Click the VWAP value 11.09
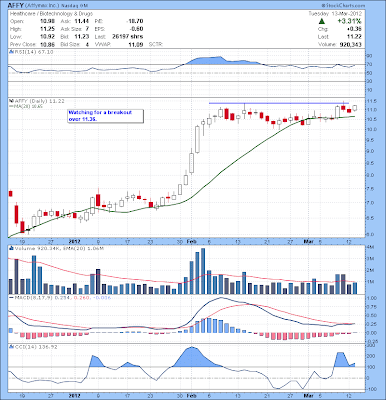 click(x=136, y=44)
